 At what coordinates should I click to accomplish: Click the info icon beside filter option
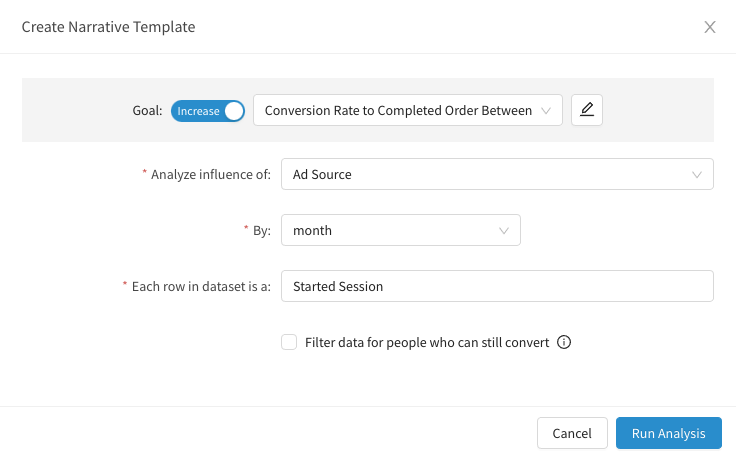coord(564,342)
